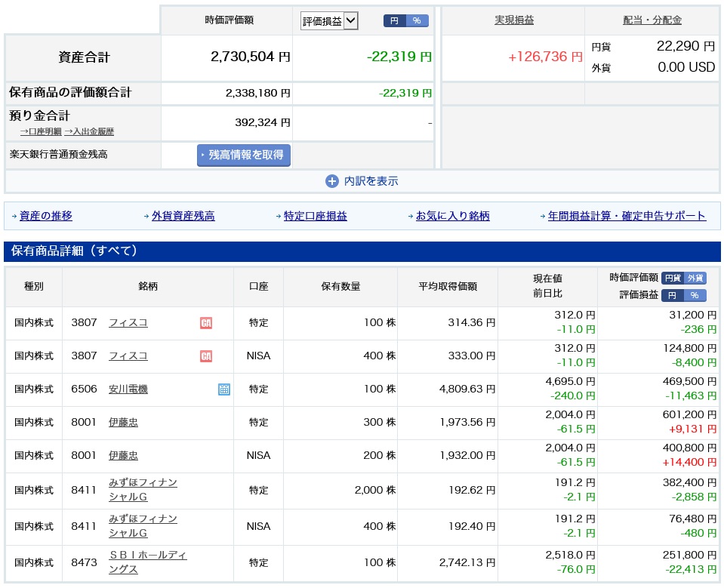The image size is (724, 588).
Task: Switch holdings table 評価損益 to %
Action: [695, 295]
